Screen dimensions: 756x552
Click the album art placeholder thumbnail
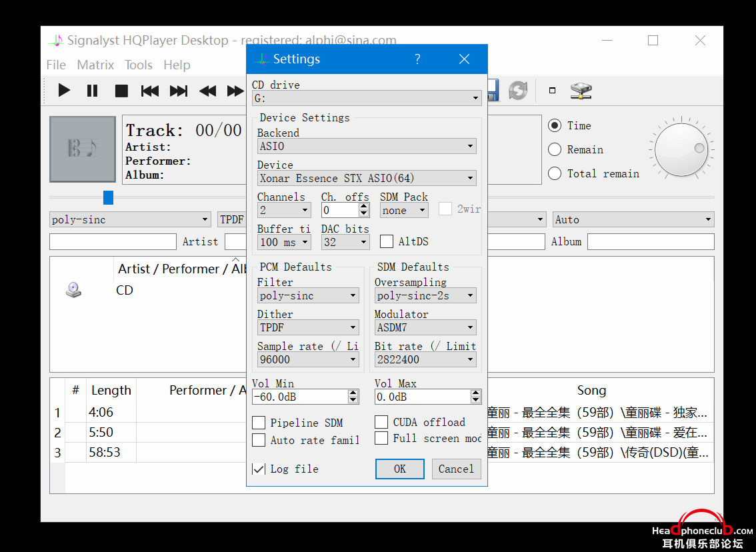[x=83, y=149]
